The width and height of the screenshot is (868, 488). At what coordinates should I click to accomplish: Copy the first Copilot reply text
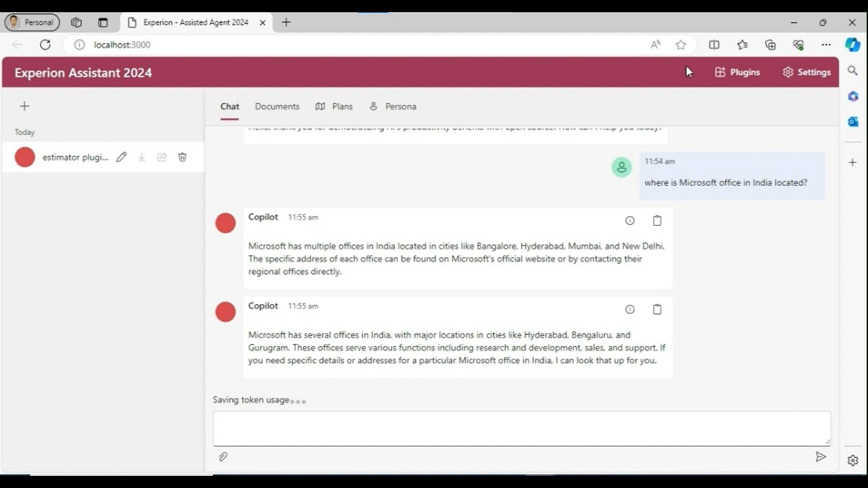click(657, 220)
